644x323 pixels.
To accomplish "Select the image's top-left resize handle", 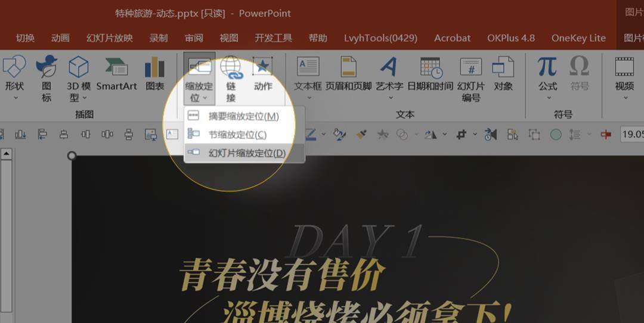I will pyautogui.click(x=72, y=156).
